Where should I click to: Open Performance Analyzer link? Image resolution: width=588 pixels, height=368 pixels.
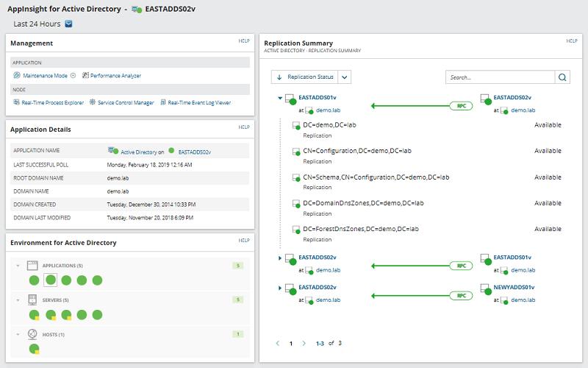[115, 76]
